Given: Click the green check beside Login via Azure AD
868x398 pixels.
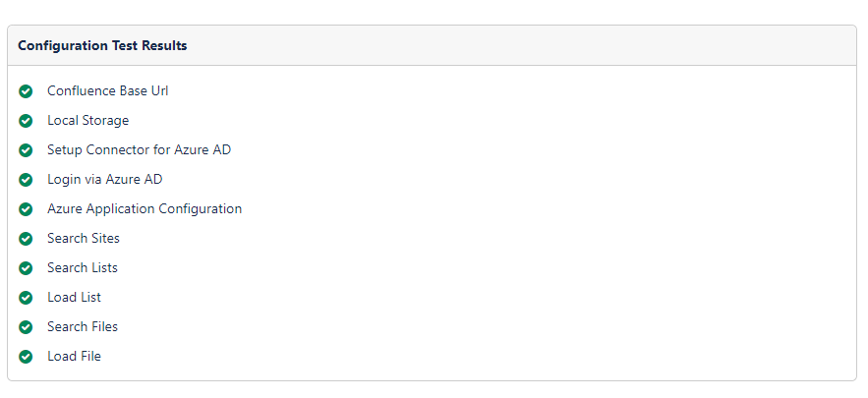Looking at the screenshot, I should (x=26, y=180).
